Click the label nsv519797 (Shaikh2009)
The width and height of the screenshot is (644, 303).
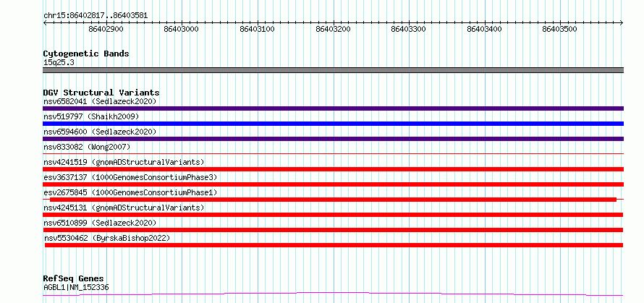click(x=91, y=116)
